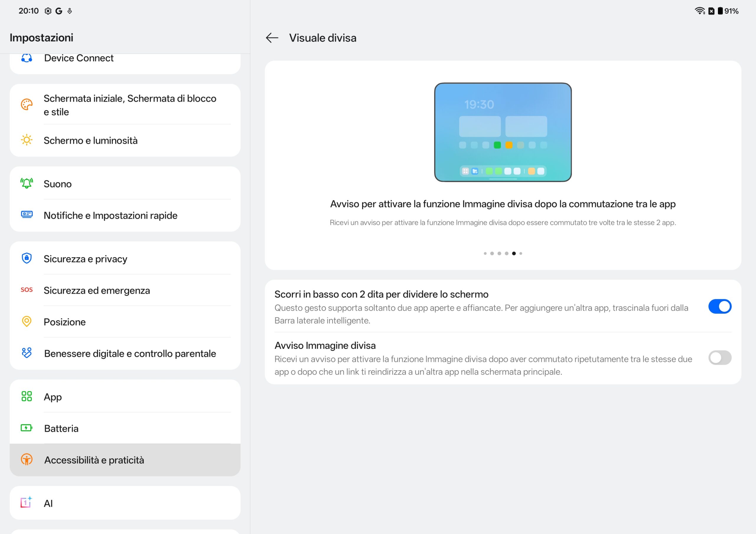Tap the bell icon next to Suono
The height and width of the screenshot is (534, 756).
[x=27, y=183]
